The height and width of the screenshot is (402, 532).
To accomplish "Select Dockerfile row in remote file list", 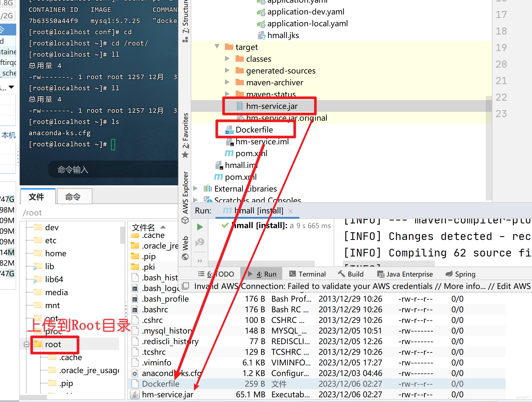I will click(x=316, y=384).
